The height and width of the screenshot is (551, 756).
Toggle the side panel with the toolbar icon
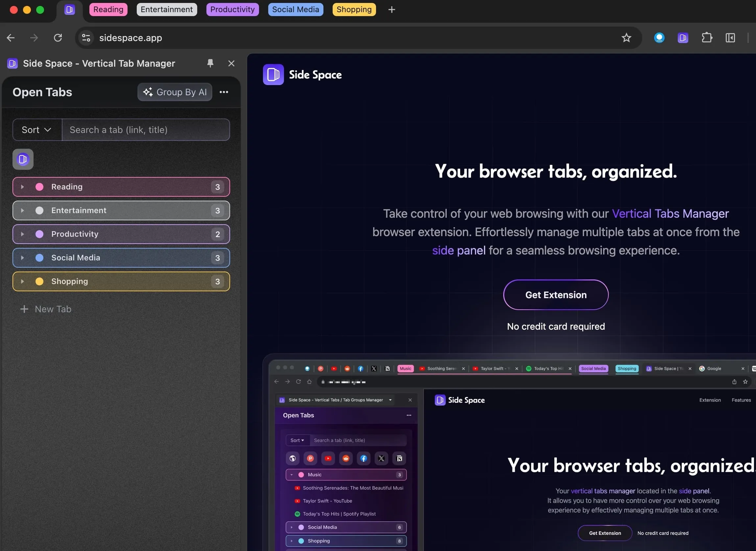tap(730, 37)
